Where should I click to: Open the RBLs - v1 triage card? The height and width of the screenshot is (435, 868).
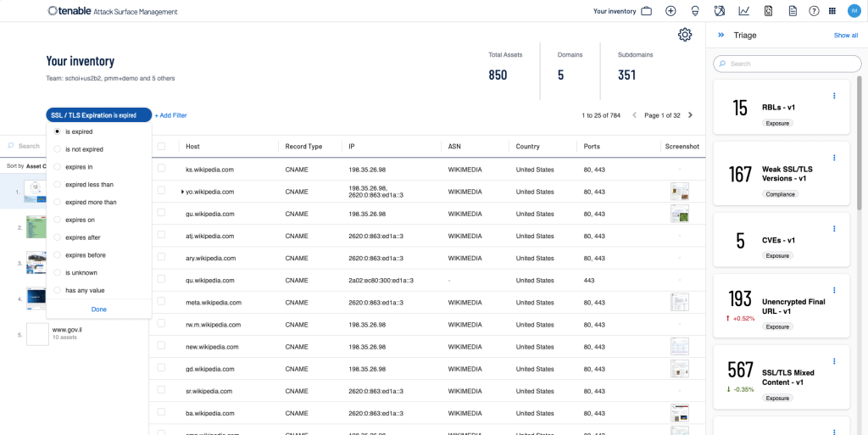coord(781,107)
